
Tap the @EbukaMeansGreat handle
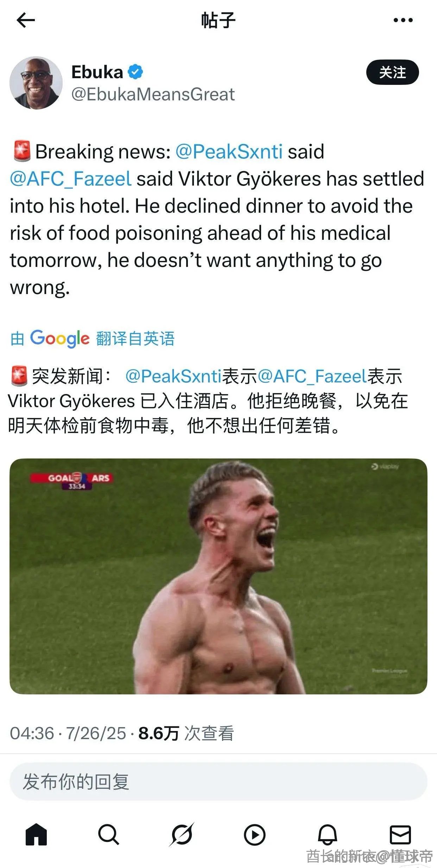(153, 94)
